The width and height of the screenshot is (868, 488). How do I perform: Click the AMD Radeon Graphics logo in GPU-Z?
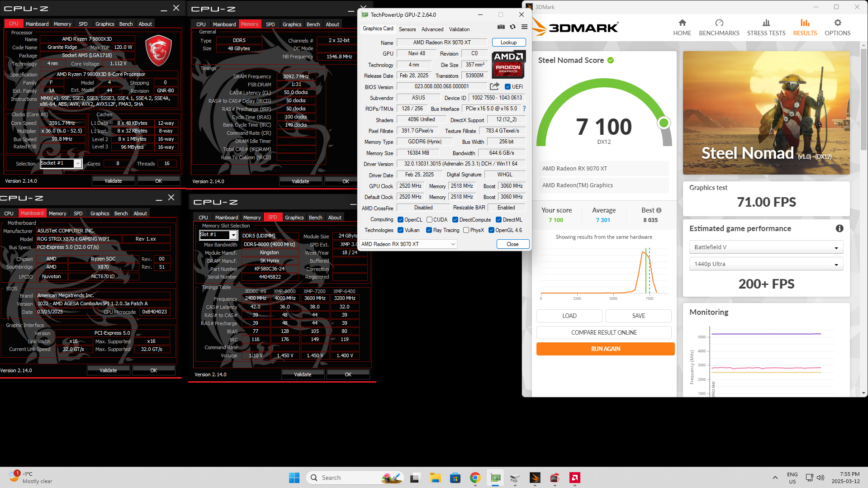coord(508,64)
